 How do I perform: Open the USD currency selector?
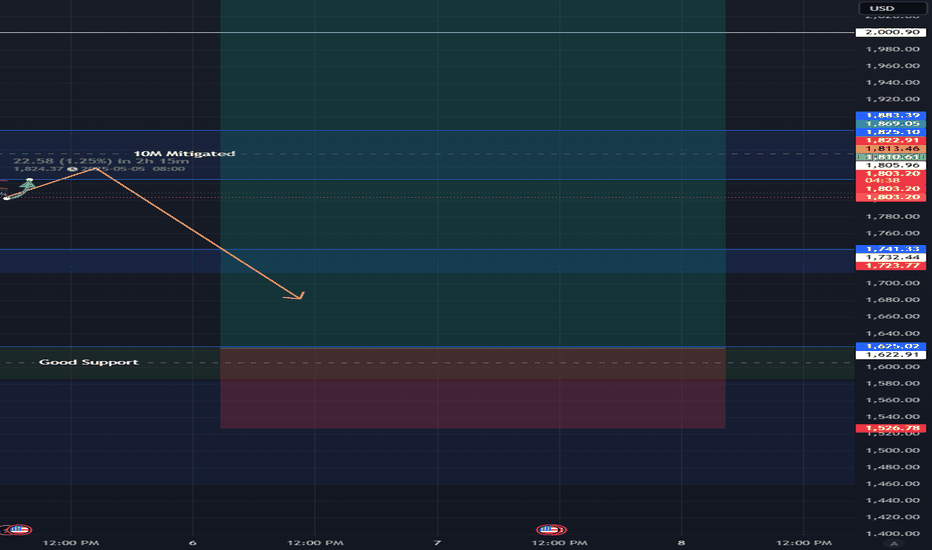892,8
